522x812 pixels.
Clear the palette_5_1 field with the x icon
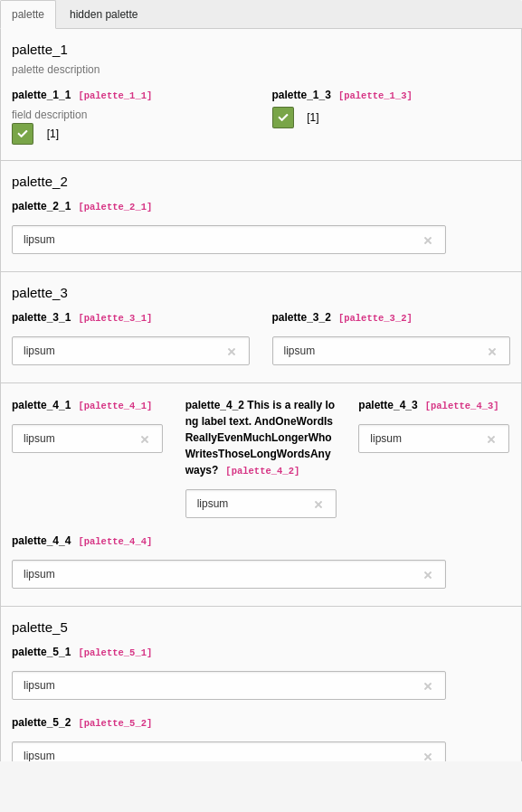pyautogui.click(x=428, y=686)
